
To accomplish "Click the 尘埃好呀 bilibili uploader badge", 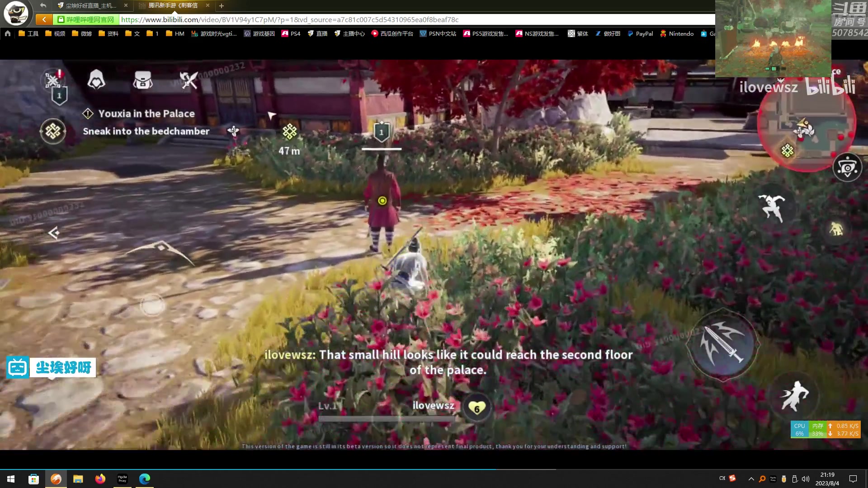I will (51, 367).
